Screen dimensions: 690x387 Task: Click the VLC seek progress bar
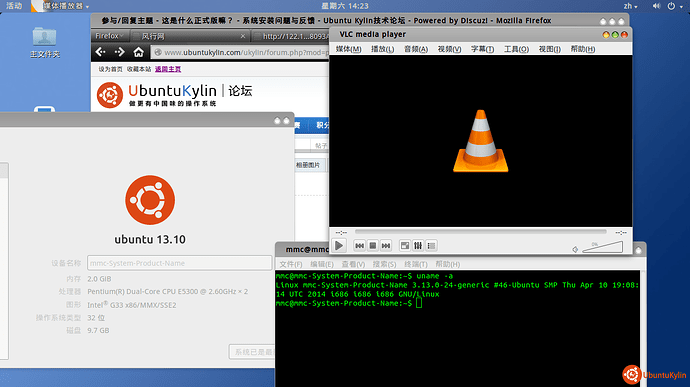tap(481, 232)
